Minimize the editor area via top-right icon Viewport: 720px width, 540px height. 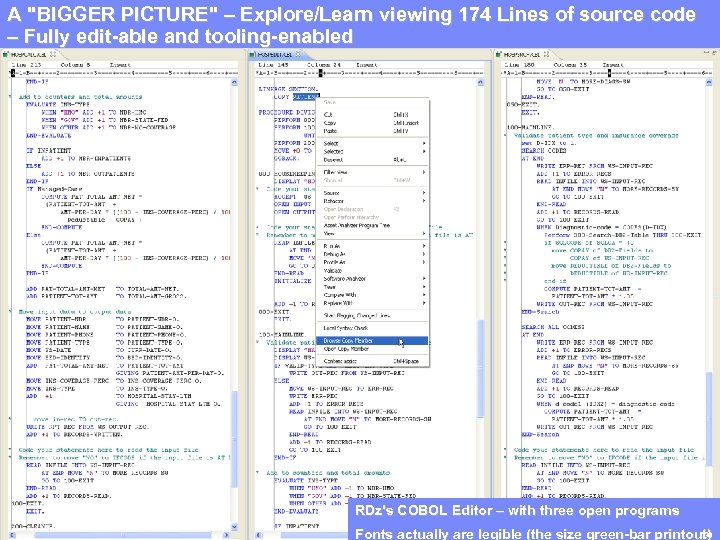point(707,54)
